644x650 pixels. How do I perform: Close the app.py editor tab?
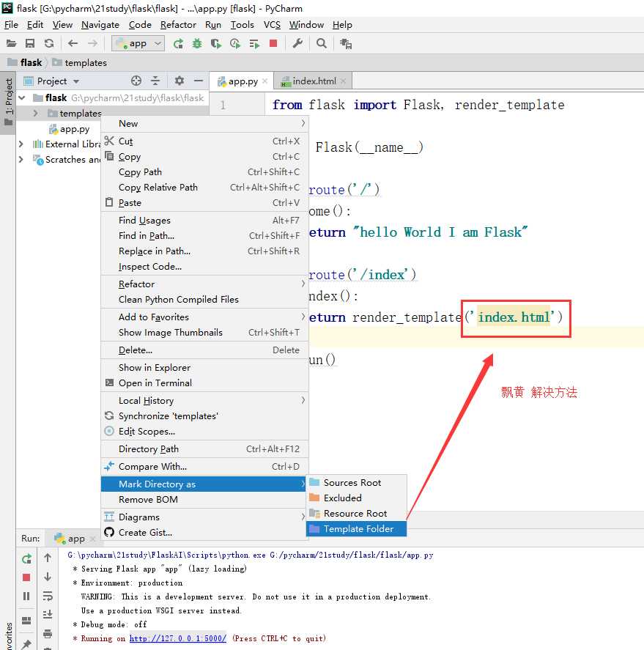click(x=264, y=81)
